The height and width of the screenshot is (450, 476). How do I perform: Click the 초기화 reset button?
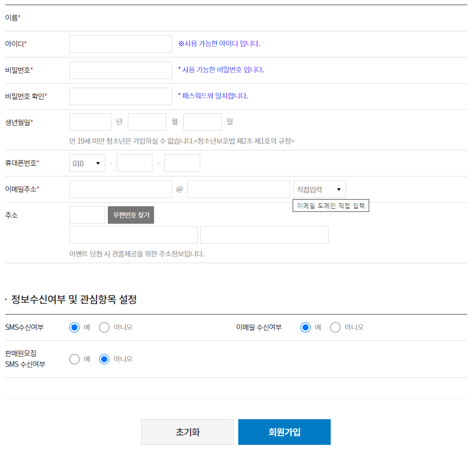[x=187, y=432]
